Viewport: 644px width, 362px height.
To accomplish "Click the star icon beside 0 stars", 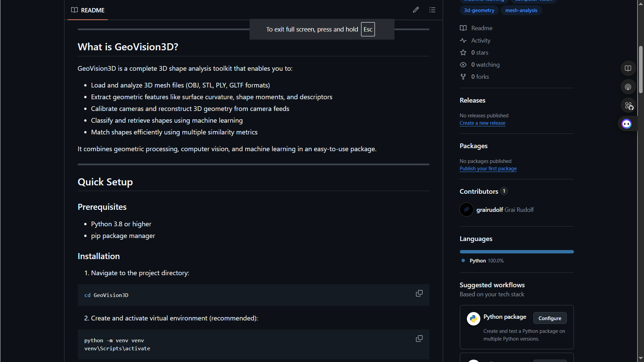I will pos(463,53).
